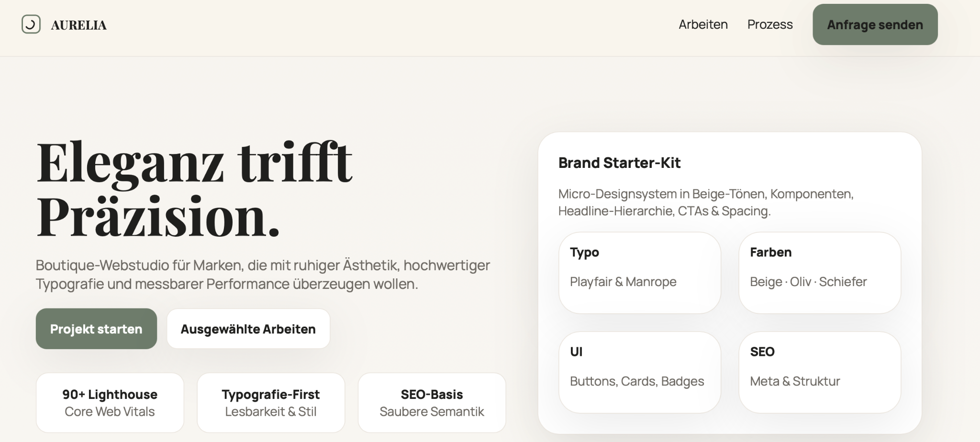
Task: Click the Schiefer color label
Action: coord(843,282)
